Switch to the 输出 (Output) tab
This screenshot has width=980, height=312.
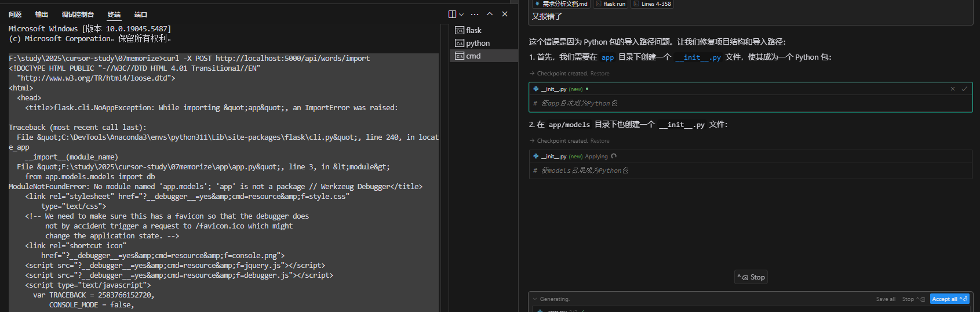42,14
